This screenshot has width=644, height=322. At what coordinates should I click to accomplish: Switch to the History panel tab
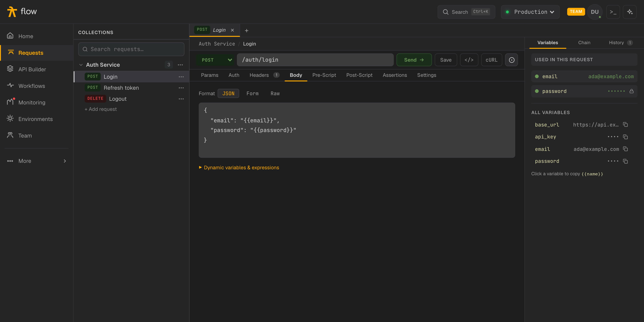(x=621, y=43)
